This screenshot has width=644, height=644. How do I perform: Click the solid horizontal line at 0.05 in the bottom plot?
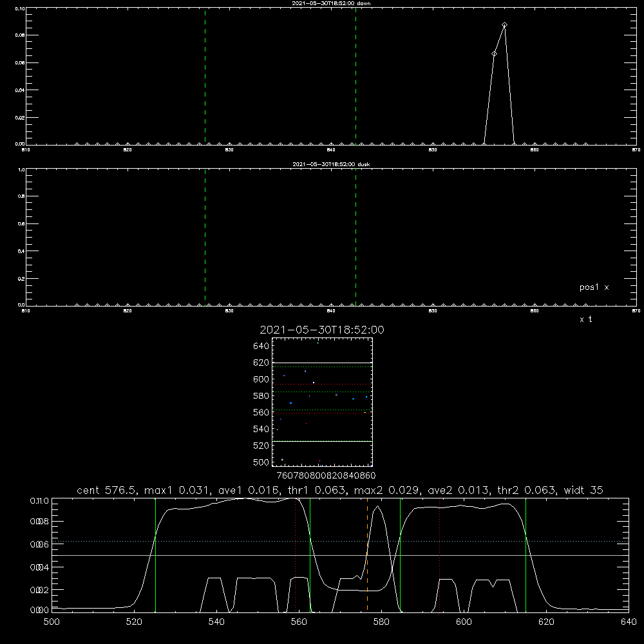(x=340, y=555)
